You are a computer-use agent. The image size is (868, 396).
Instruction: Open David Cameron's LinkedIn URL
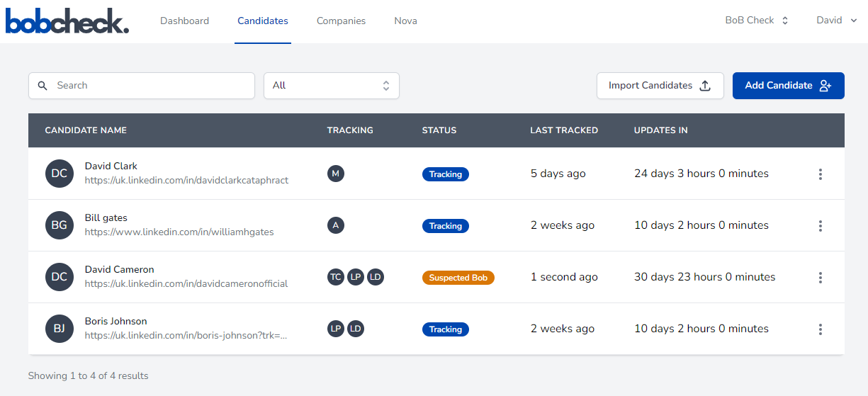186,284
